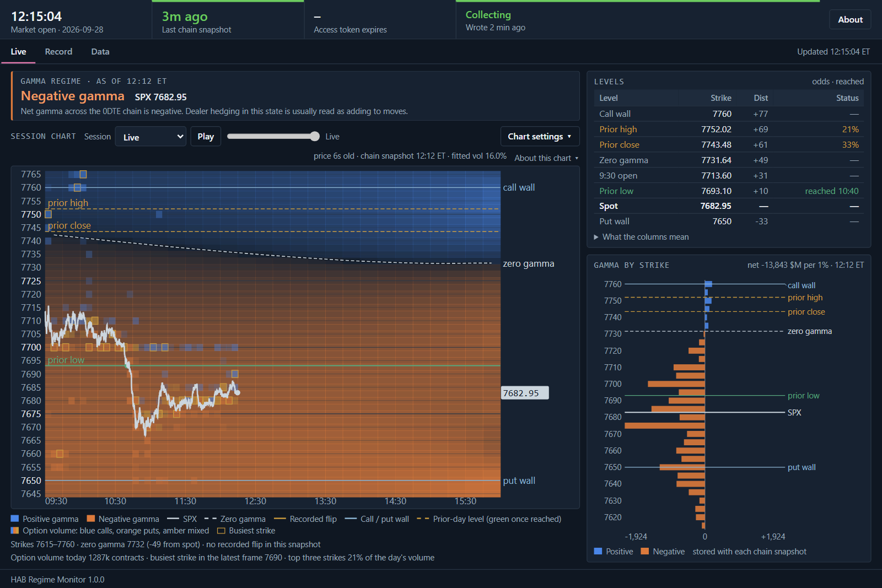This screenshot has width=882, height=588.
Task: Click the Updated 12:15:04 ET timestamp
Action: click(x=833, y=52)
